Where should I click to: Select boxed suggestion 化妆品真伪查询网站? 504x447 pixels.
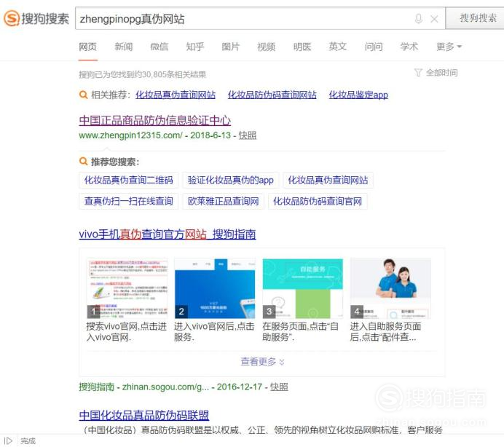pyautogui.click(x=328, y=180)
